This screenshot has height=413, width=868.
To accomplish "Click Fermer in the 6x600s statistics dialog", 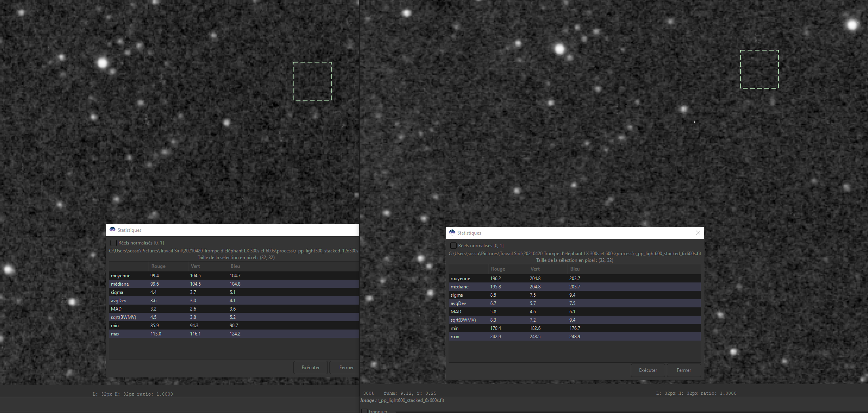I will 684,370.
